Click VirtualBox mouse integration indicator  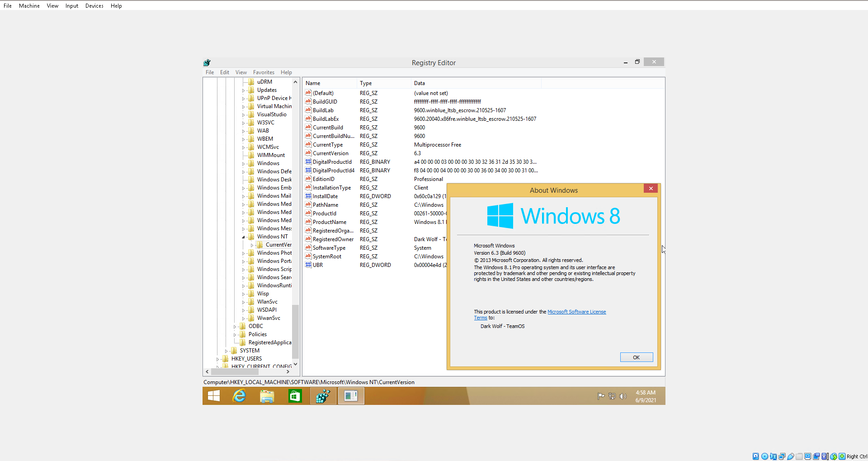point(834,456)
